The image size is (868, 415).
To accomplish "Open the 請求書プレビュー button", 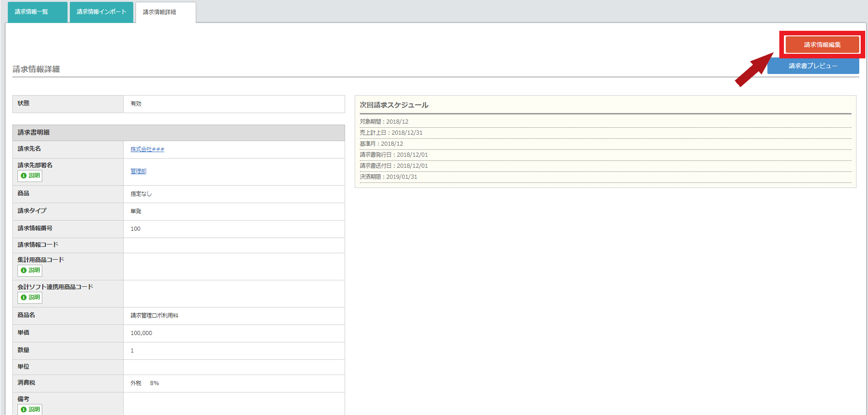I will (x=813, y=66).
